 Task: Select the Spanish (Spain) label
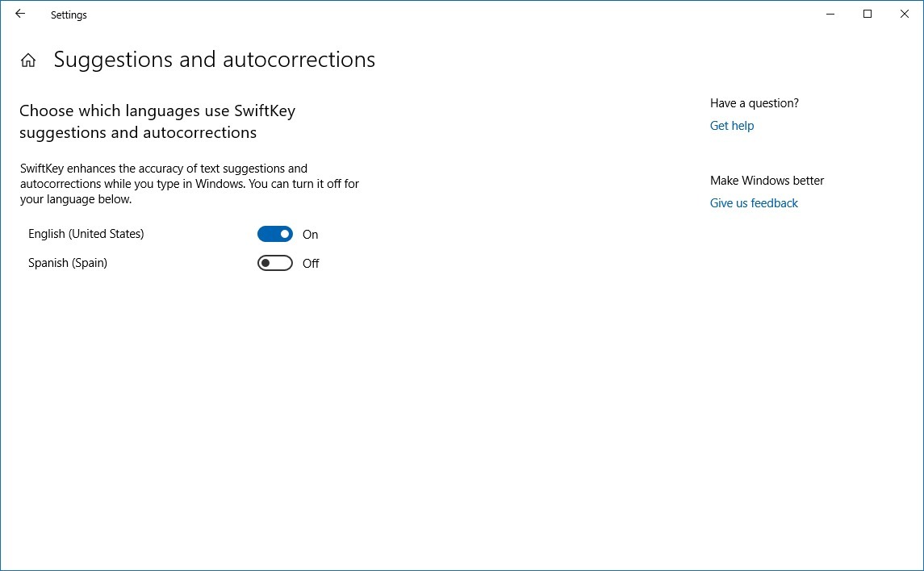pyautogui.click(x=68, y=263)
